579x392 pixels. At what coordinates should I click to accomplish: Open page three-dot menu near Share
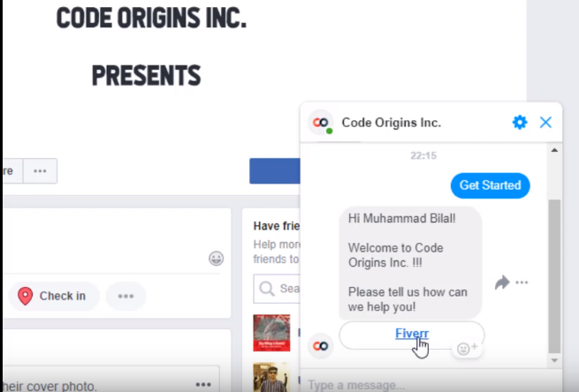pyautogui.click(x=40, y=171)
